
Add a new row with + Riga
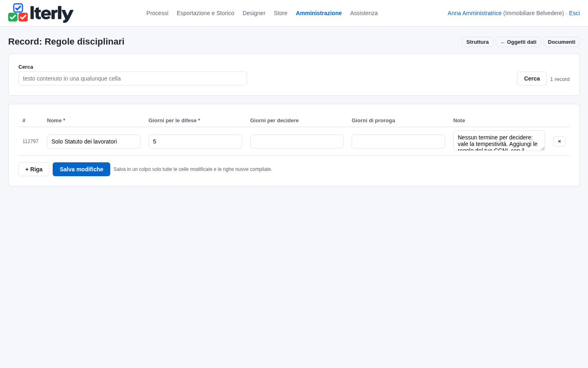[34, 169]
